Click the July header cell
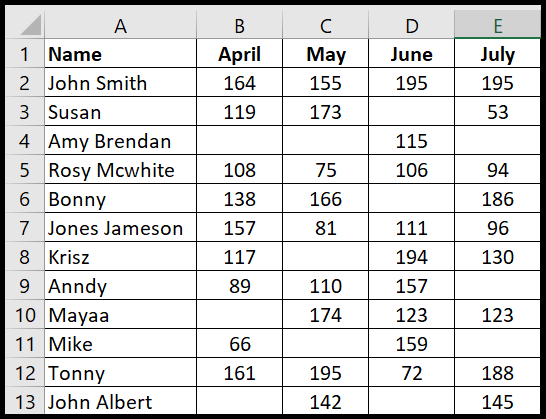Image resolution: width=546 pixels, height=419 pixels. coord(498,53)
